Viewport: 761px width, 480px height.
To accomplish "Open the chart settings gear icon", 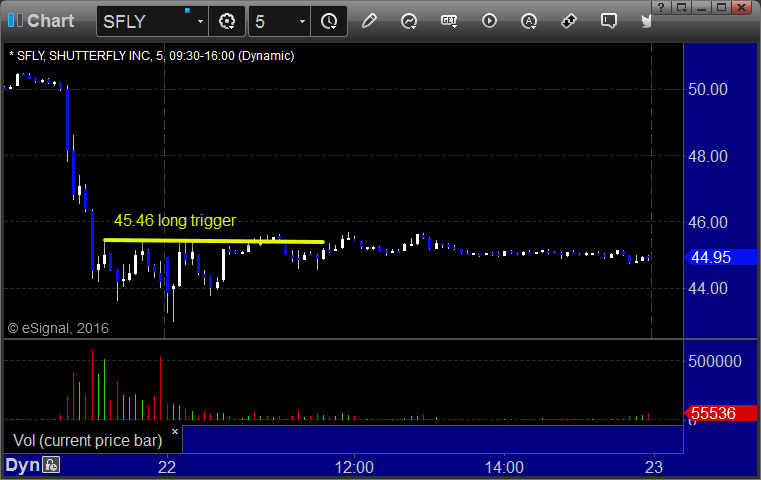I will coord(227,21).
